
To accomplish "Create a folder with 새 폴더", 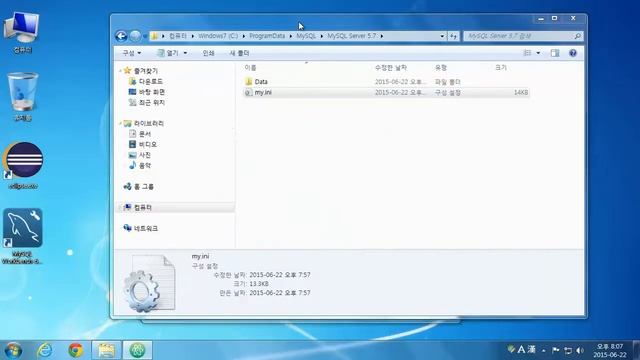I will tap(239, 53).
